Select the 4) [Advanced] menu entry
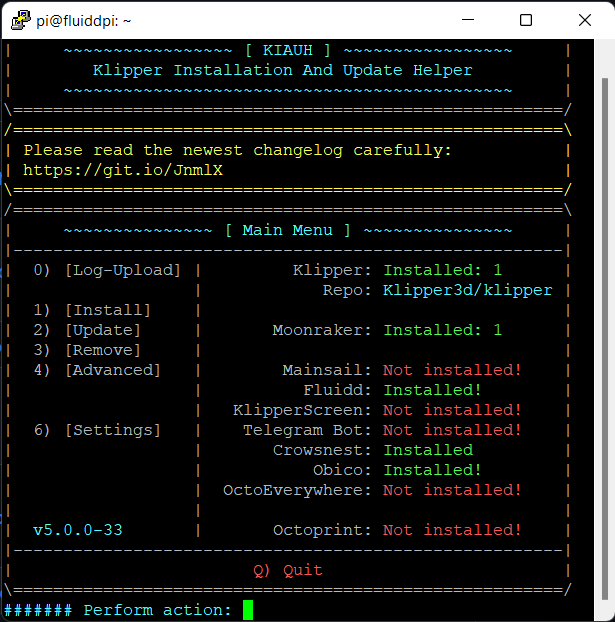 pyautogui.click(x=97, y=370)
